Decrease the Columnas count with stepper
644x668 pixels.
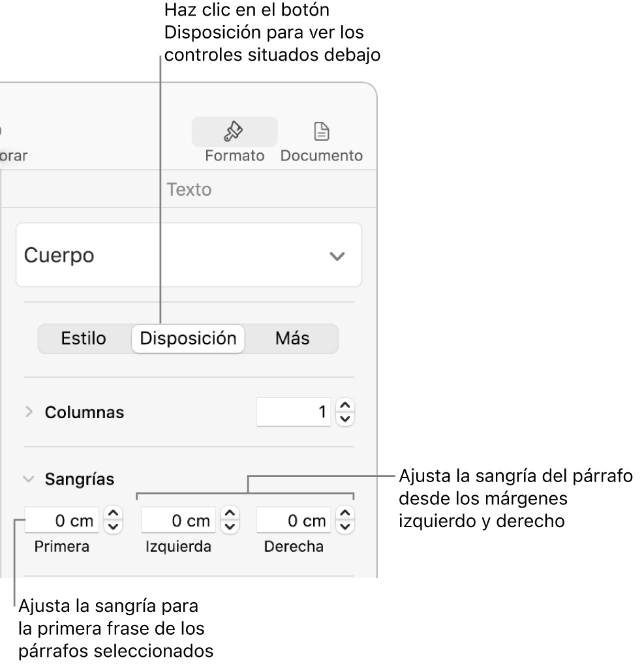click(x=345, y=418)
